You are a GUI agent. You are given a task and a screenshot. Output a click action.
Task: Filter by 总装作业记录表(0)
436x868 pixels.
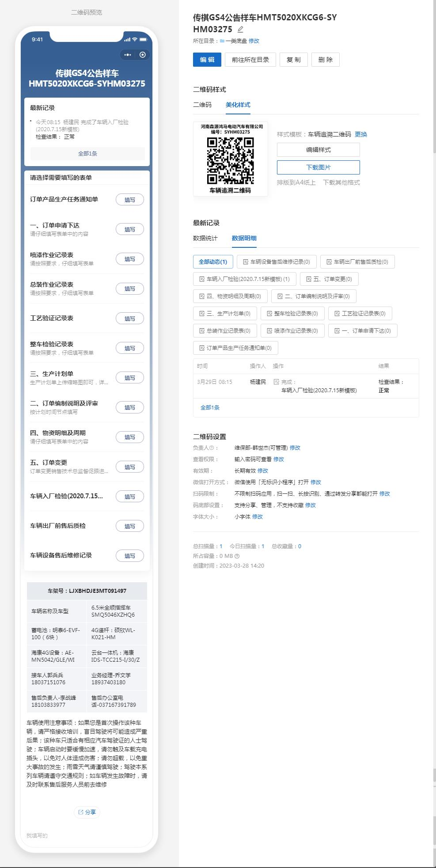tap(225, 330)
